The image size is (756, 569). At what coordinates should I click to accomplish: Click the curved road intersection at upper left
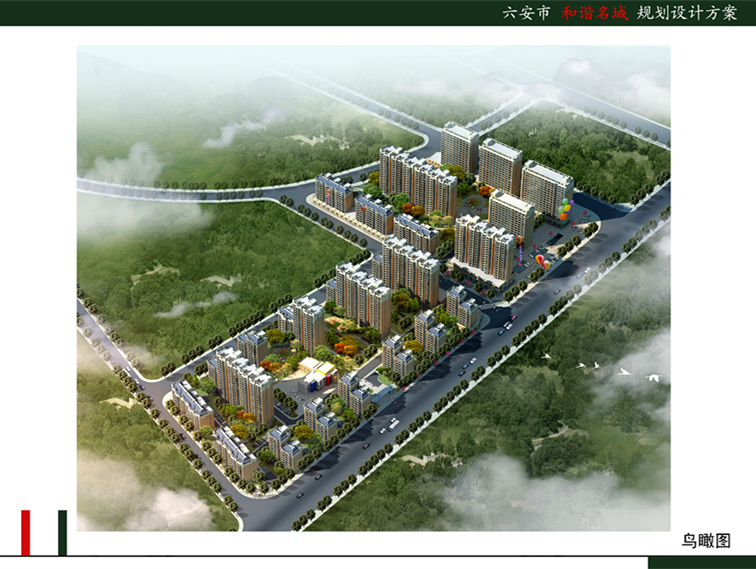300,190
